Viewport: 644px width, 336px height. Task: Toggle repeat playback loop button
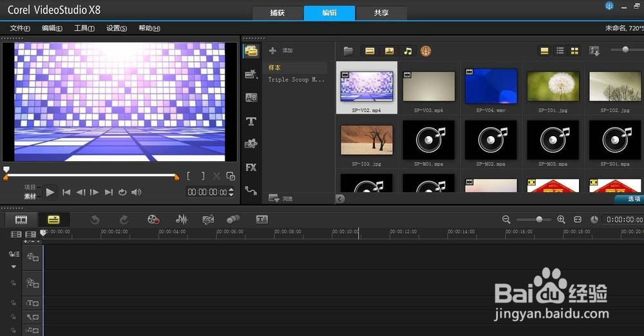[x=122, y=192]
